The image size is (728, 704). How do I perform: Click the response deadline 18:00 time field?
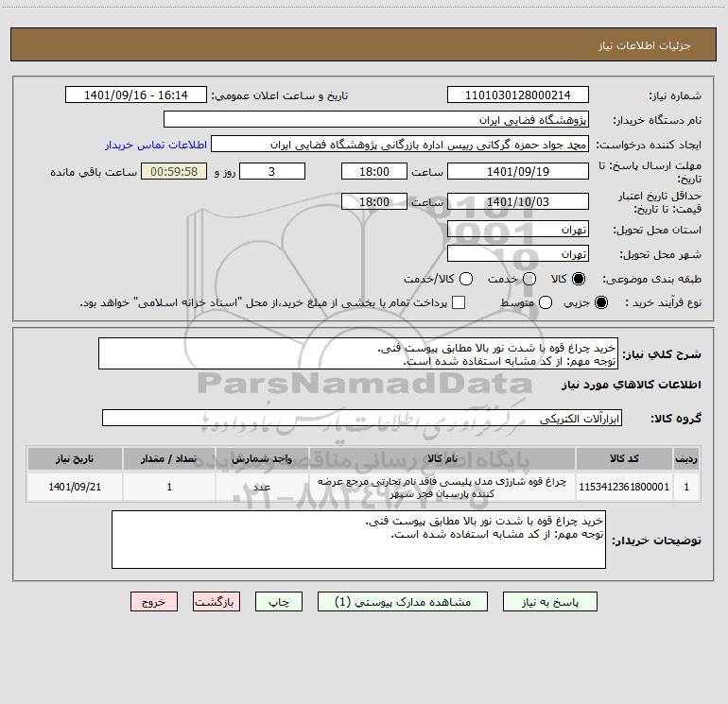(x=374, y=171)
